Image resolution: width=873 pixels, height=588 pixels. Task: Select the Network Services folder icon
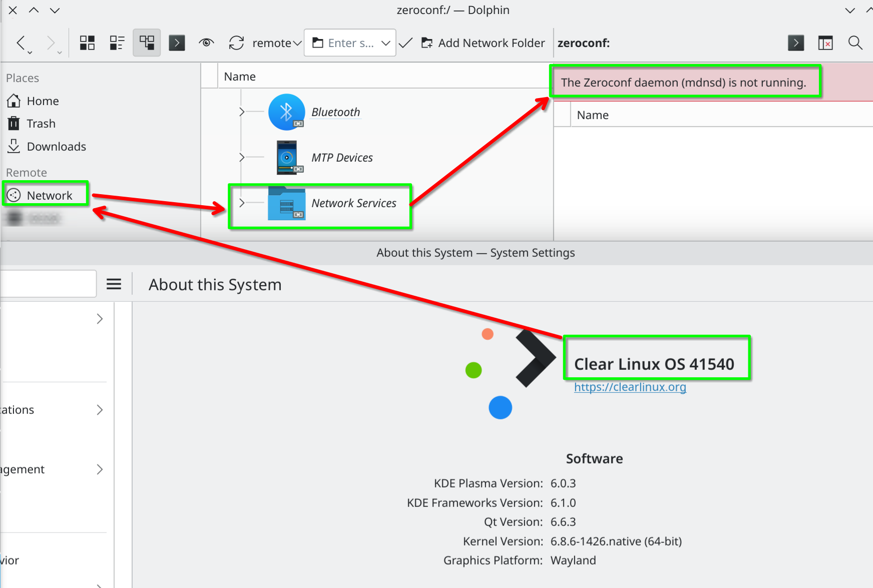(x=287, y=203)
